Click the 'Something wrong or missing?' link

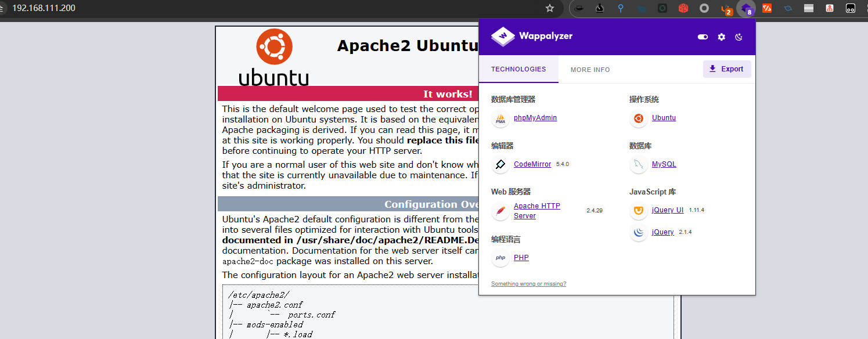pos(528,284)
